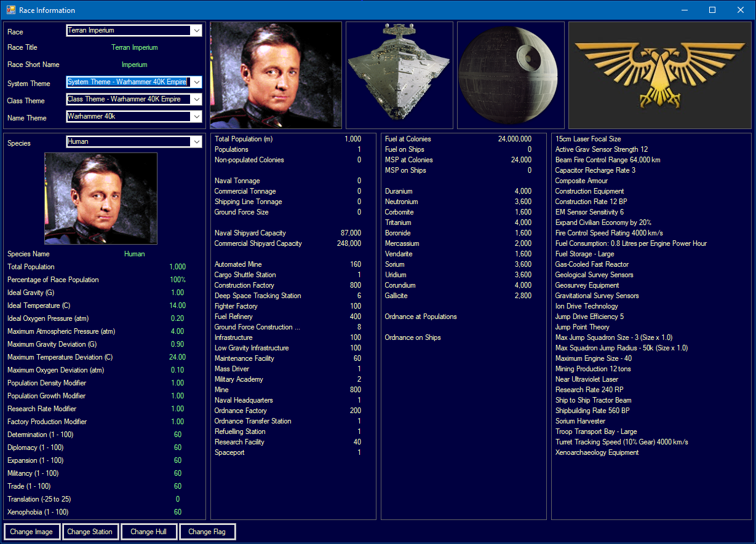Image resolution: width=756 pixels, height=544 pixels.
Task: Select the Research Rate 240 RP tech
Action: (x=589, y=390)
